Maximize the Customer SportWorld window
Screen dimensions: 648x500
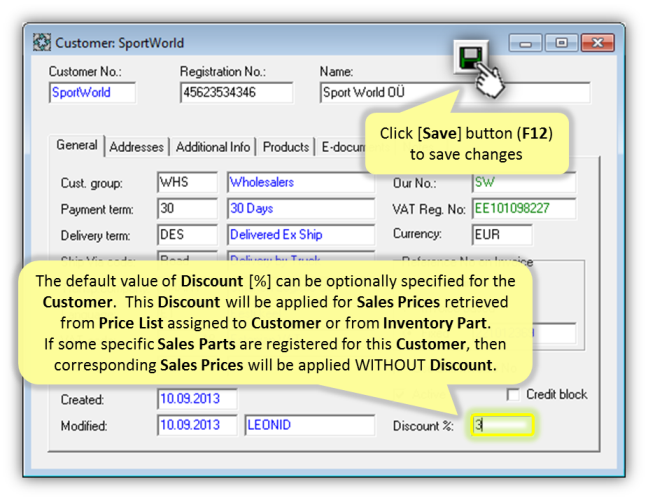(x=561, y=43)
